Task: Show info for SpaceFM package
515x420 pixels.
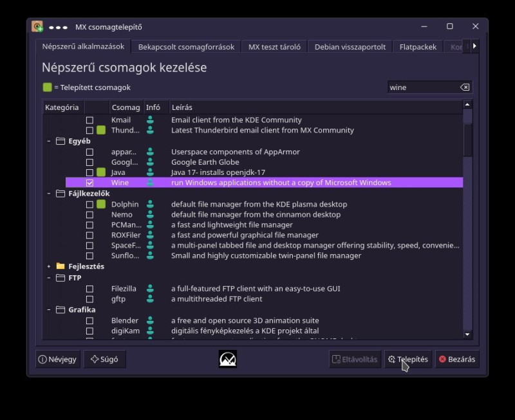Action: [x=150, y=246]
